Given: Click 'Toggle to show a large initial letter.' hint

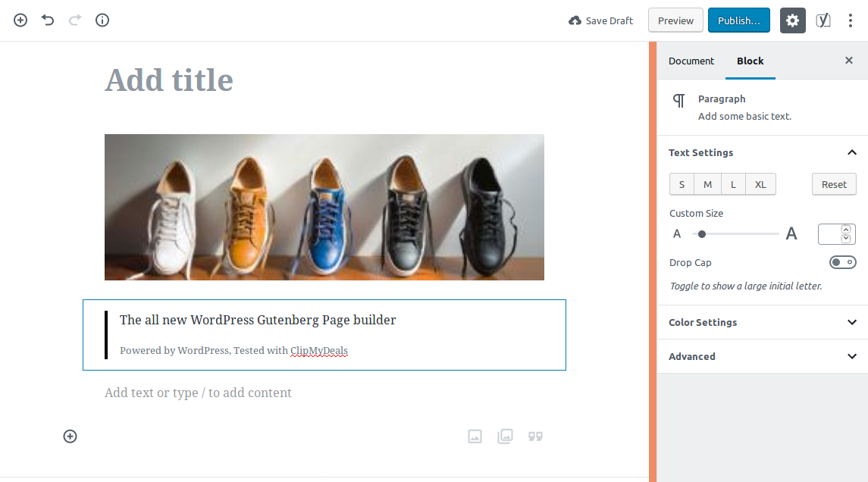Looking at the screenshot, I should click(746, 286).
